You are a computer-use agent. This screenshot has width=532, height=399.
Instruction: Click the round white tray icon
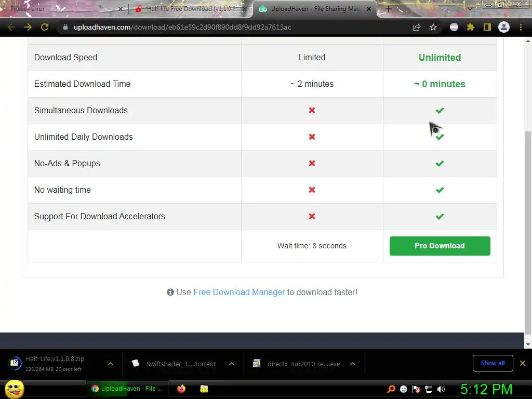pyautogui.click(x=403, y=389)
